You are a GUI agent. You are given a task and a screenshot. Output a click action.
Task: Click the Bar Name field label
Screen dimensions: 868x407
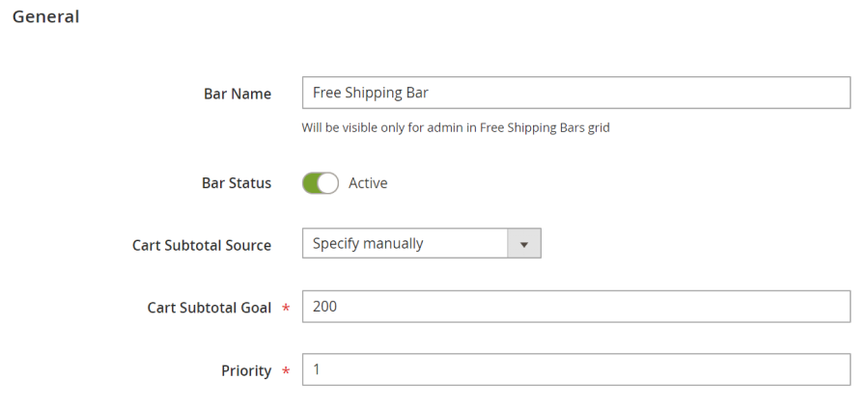click(x=238, y=95)
